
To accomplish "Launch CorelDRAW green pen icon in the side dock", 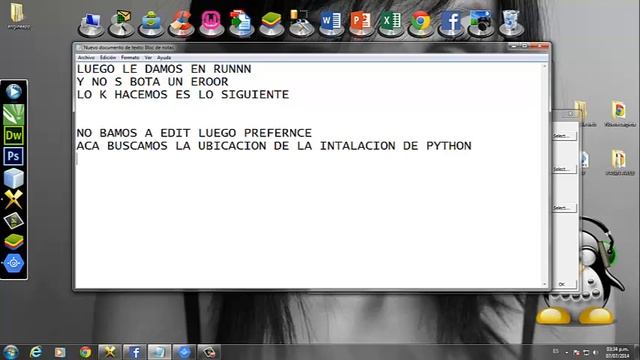I will [13, 114].
